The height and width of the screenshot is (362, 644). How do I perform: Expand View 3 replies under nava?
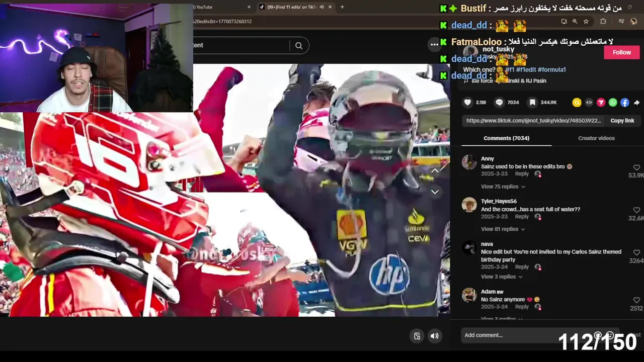coord(502,277)
